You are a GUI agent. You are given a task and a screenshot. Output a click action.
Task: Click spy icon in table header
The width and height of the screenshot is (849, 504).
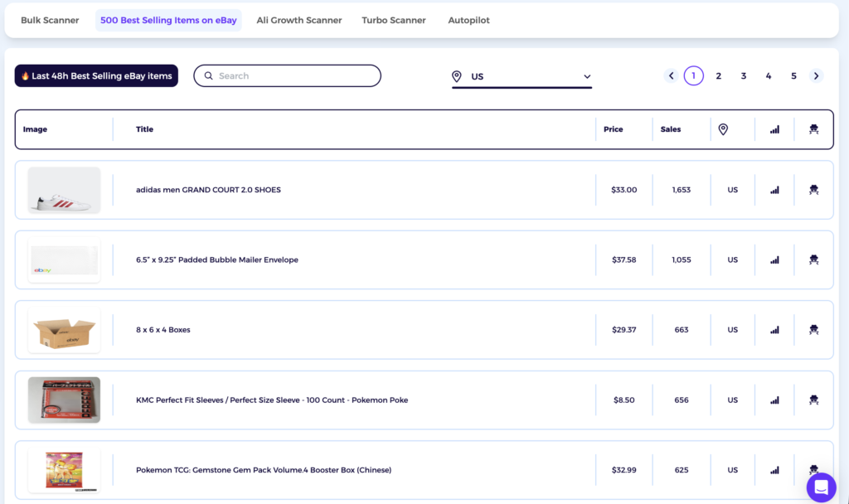point(814,129)
